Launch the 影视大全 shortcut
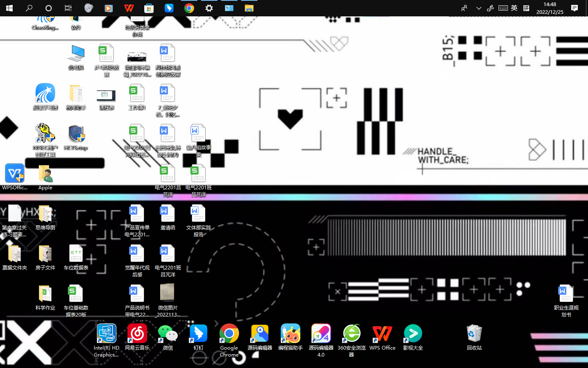The image size is (588, 368). coord(413,338)
